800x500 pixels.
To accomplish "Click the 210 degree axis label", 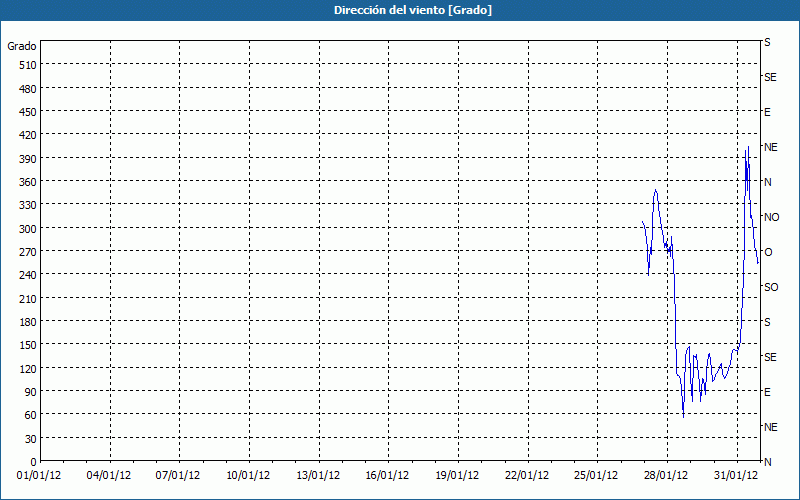I will tap(29, 298).
